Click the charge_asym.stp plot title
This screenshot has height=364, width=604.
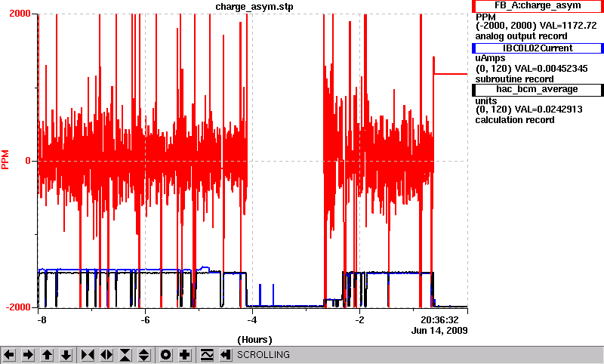coord(254,7)
